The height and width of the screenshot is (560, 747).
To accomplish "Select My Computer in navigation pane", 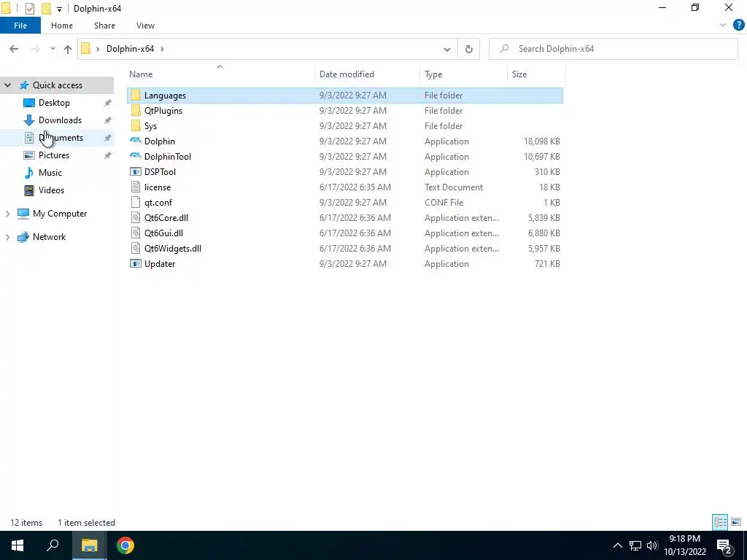I will coord(60,214).
